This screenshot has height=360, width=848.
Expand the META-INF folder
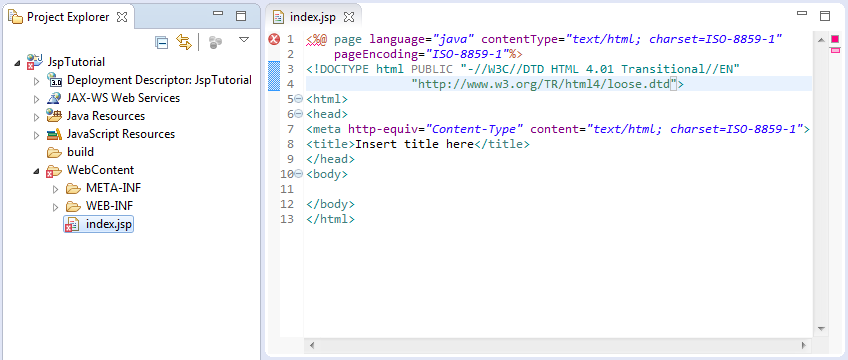56,189
